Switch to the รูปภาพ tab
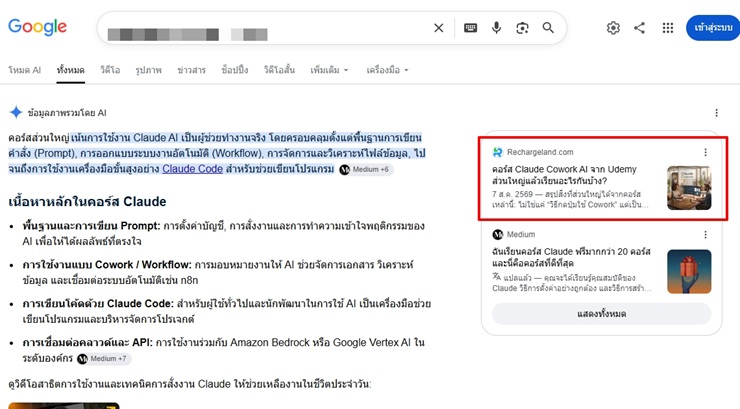 [x=148, y=70]
